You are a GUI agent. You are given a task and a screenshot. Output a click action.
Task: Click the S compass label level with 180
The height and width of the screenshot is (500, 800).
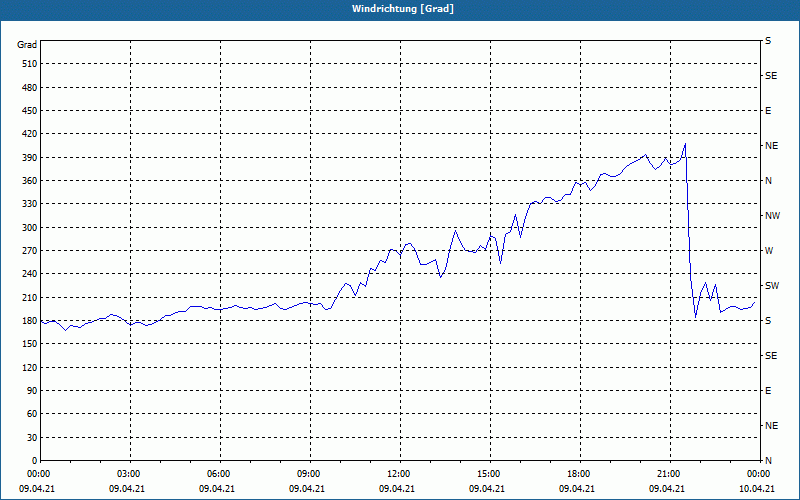coord(768,321)
